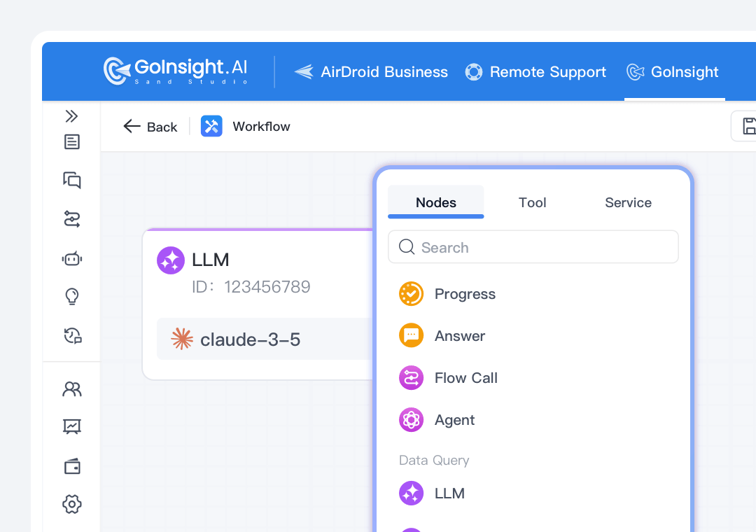Open AirDroid Business in top navigation

371,72
